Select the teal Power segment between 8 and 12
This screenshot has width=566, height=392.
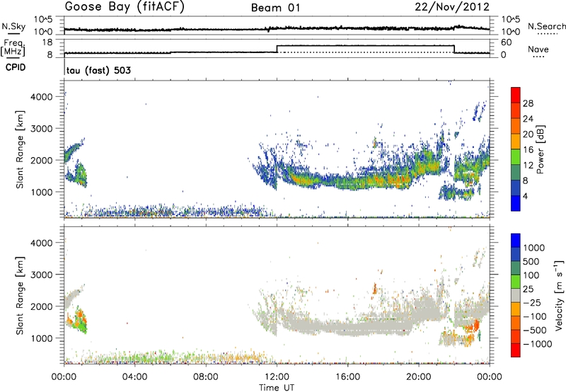[516, 172]
